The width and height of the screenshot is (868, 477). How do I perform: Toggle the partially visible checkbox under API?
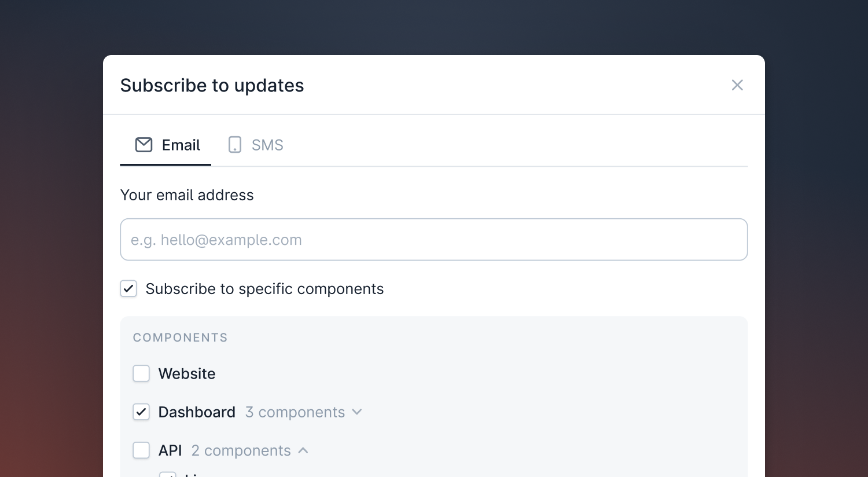coord(168,474)
